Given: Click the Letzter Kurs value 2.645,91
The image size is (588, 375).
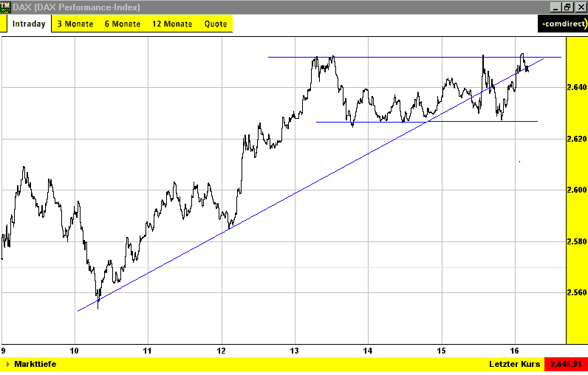Looking at the screenshot, I should (x=567, y=364).
